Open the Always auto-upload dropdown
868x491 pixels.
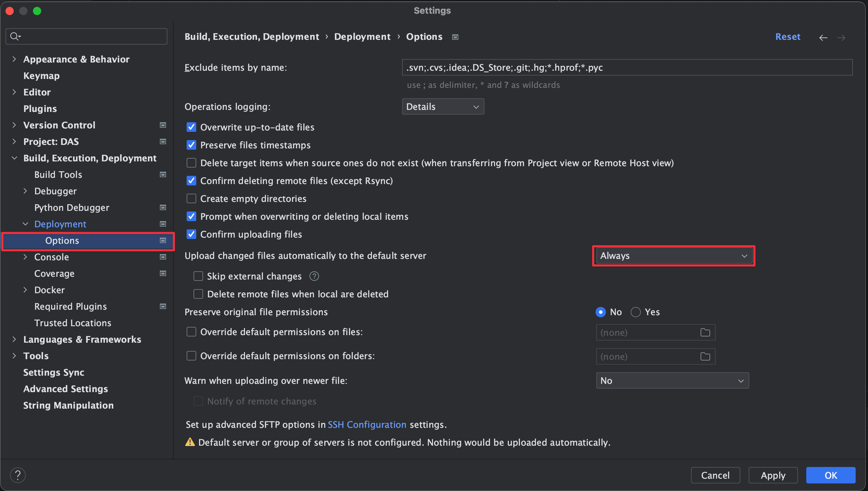[x=673, y=256]
